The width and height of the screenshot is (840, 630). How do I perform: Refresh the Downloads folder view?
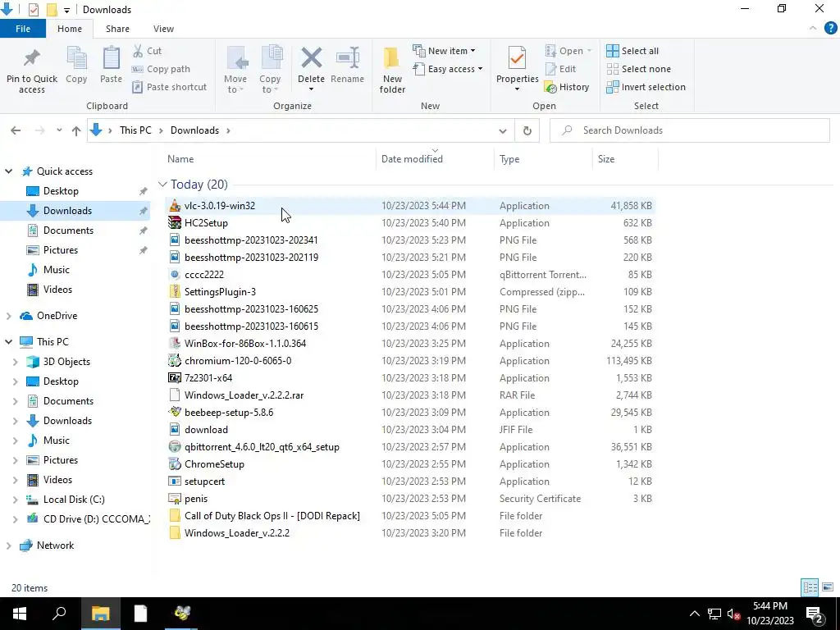pos(527,130)
